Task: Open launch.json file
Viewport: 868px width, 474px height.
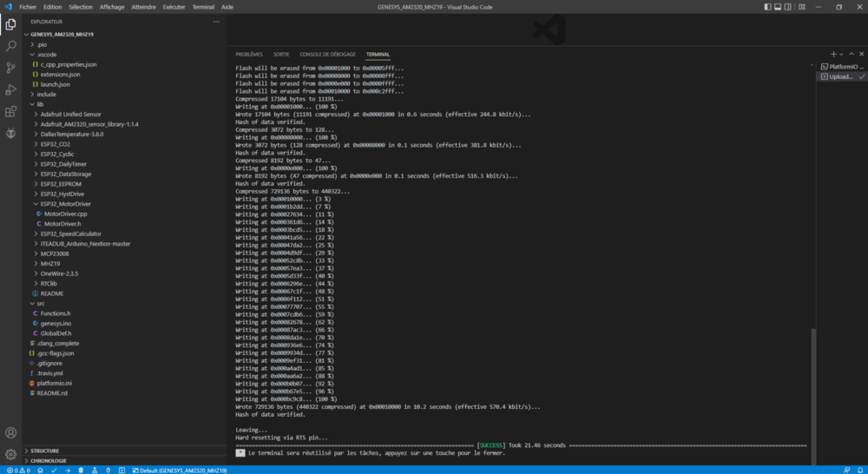Action: tap(55, 84)
